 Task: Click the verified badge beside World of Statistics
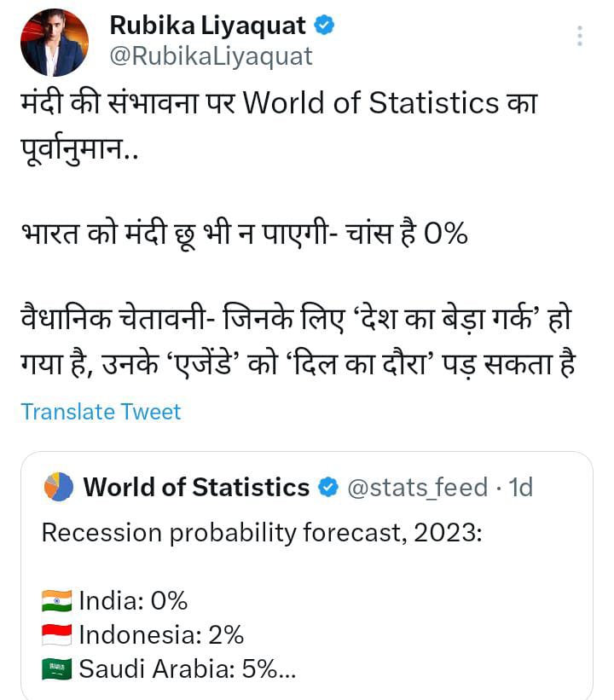tap(327, 487)
